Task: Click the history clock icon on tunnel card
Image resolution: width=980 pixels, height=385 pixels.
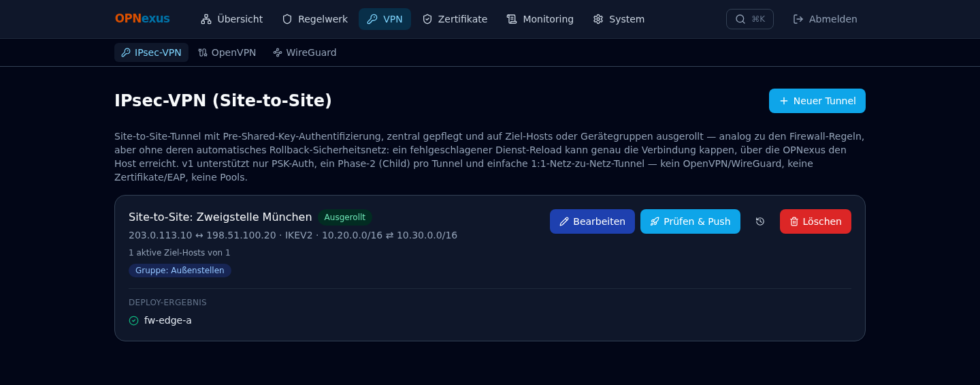Action: [x=760, y=221]
